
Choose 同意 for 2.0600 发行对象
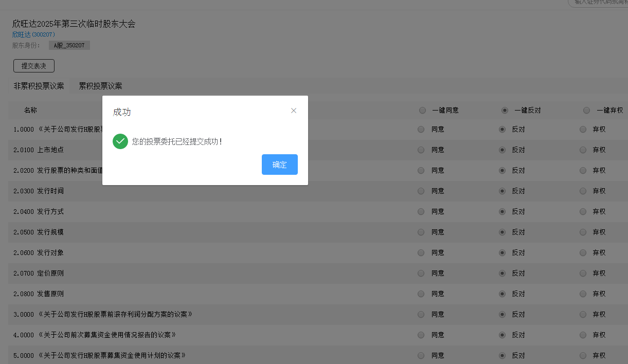(421, 252)
